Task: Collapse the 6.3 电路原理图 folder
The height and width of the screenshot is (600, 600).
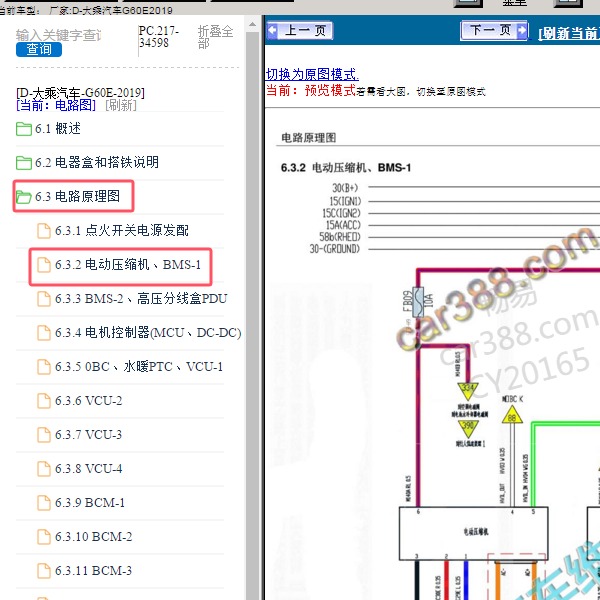Action: [x=77, y=196]
